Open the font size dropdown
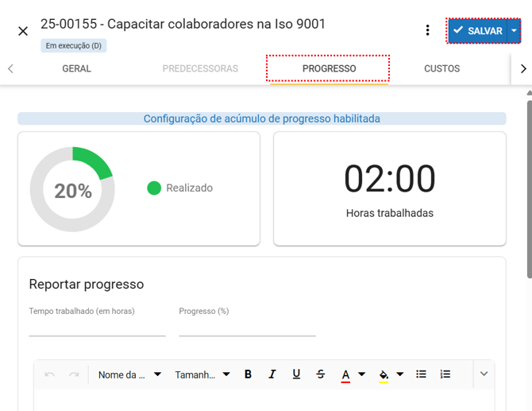Screen dimensions: 532x411 (202, 374)
